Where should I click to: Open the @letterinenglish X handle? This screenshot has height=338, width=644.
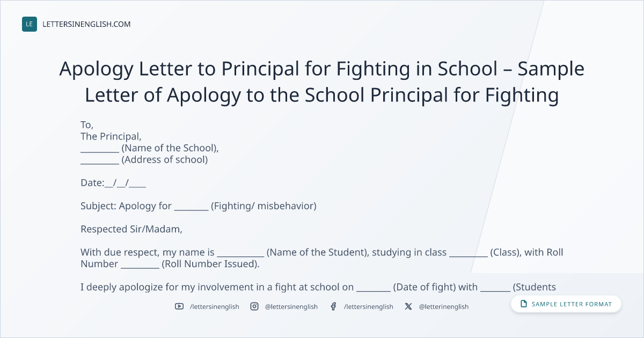pos(444,306)
